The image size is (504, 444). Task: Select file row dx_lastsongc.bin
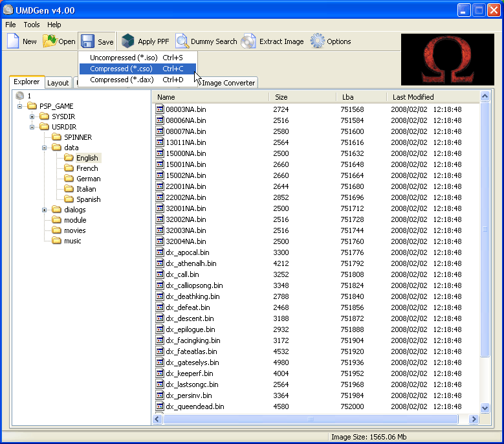click(x=316, y=384)
